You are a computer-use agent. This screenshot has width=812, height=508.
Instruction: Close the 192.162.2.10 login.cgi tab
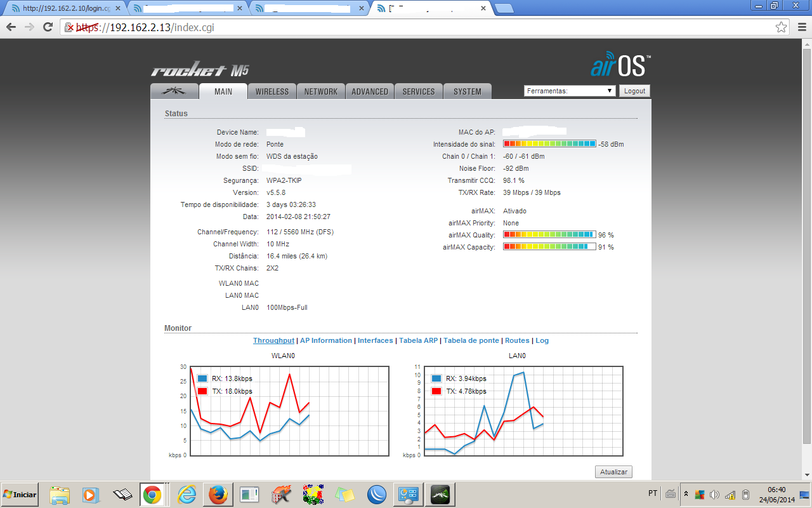coord(117,9)
